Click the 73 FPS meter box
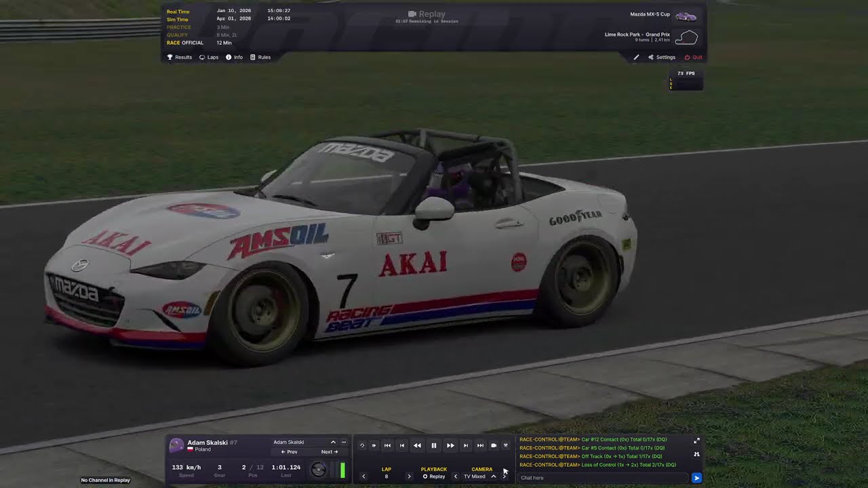The image size is (868, 488). pos(686,79)
